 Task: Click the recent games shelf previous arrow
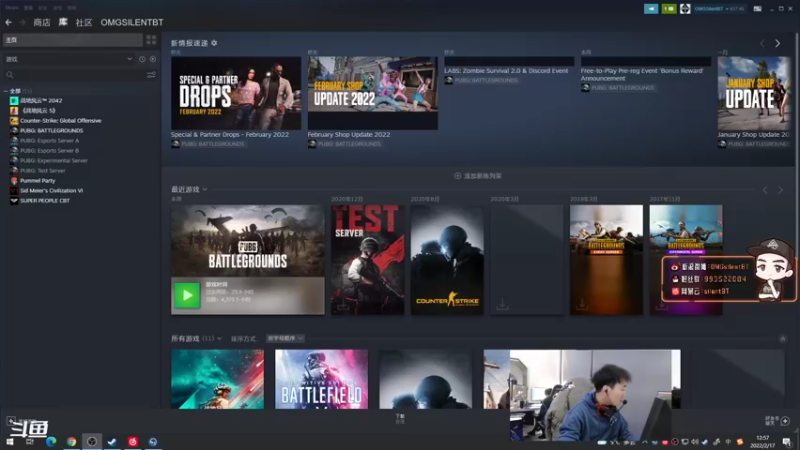click(765, 190)
